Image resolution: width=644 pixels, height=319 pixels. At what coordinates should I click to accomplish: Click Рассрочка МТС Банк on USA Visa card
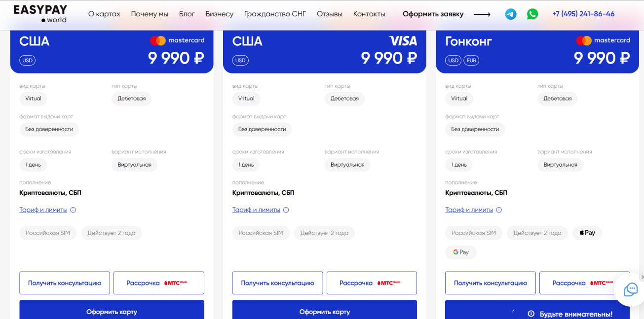tap(372, 283)
